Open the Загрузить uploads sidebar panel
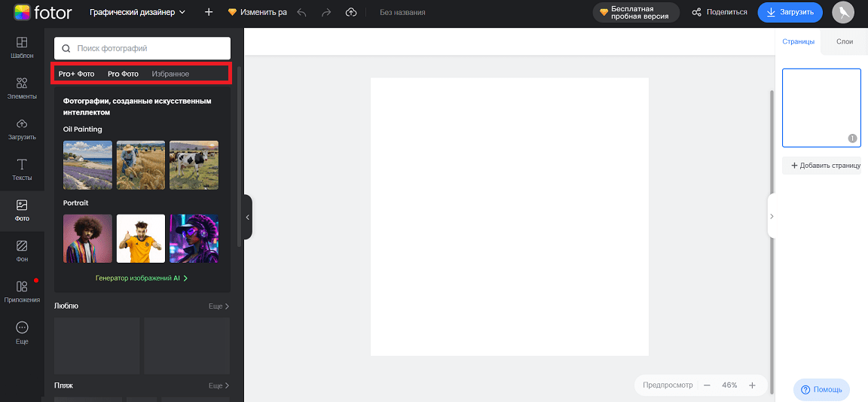This screenshot has width=868, height=402. coord(22,128)
